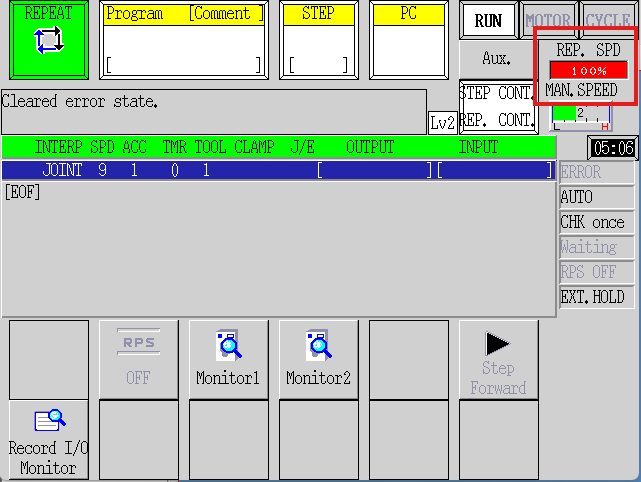Click the RPS OFF status indicator
The width and height of the screenshot is (641, 482).
[596, 272]
